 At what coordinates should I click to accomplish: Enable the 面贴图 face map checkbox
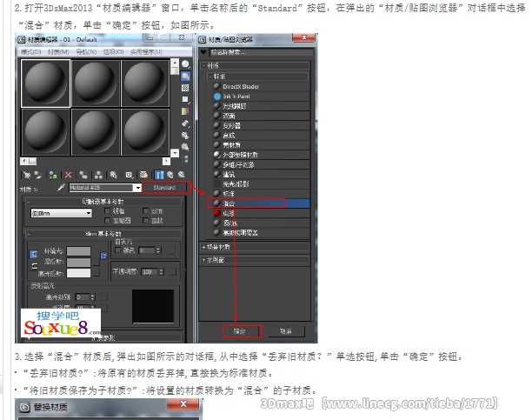point(108,221)
